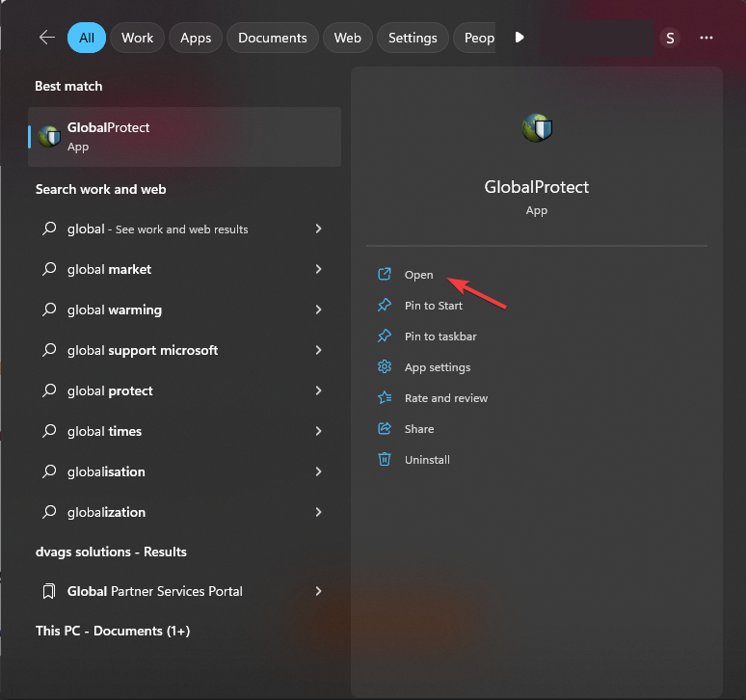
Task: Switch to the Work filter tab
Action: click(137, 38)
